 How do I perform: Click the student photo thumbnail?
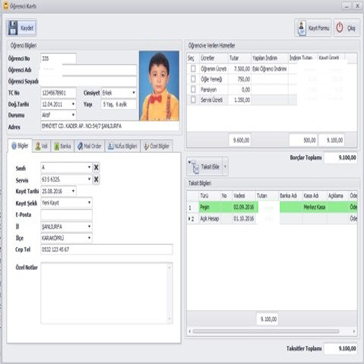tap(159, 86)
